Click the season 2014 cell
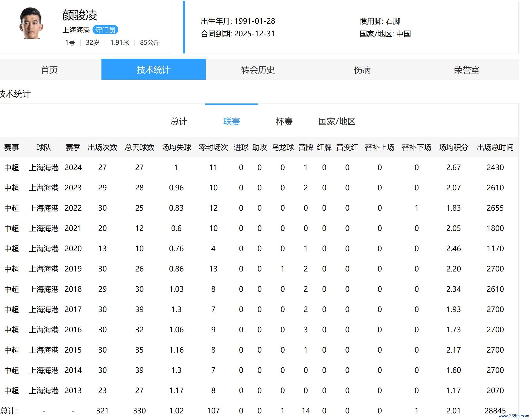Image resolution: width=531 pixels, height=420 pixels. tap(73, 370)
